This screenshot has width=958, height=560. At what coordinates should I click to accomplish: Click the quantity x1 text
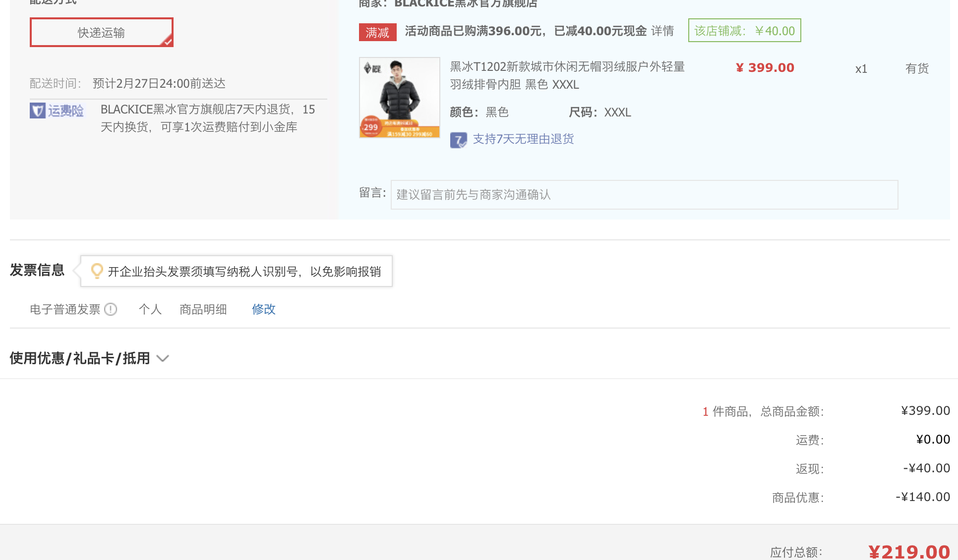[861, 69]
